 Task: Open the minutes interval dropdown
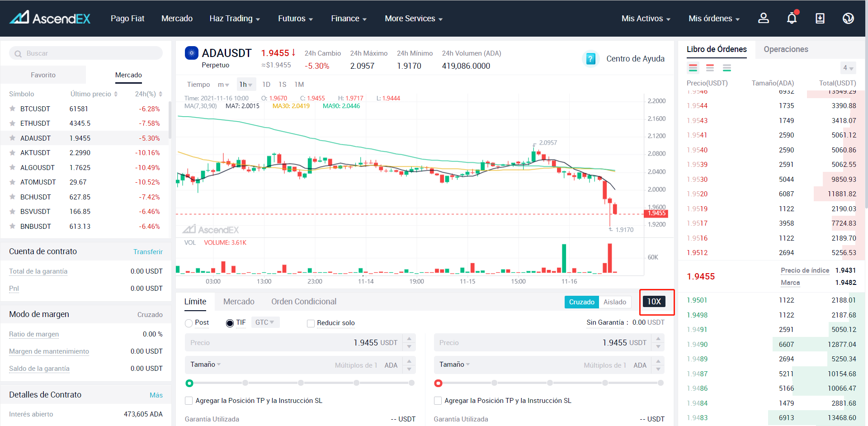click(223, 85)
